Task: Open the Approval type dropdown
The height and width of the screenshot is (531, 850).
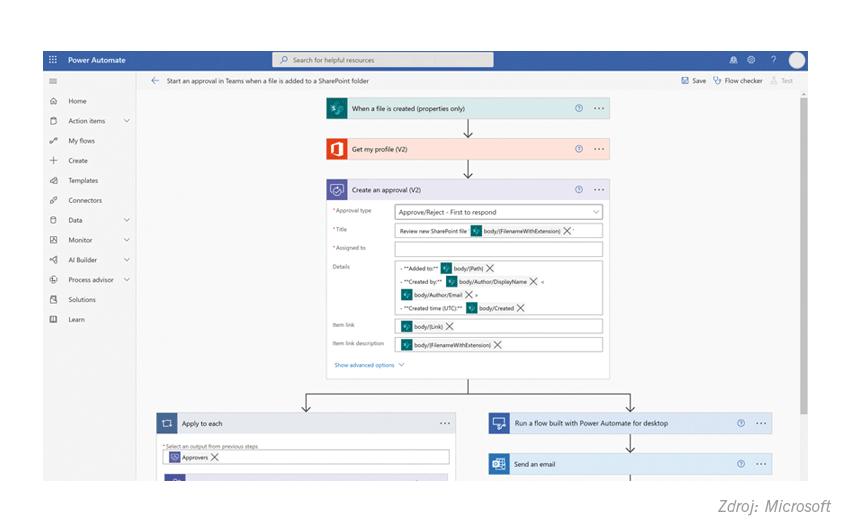Action: (499, 212)
